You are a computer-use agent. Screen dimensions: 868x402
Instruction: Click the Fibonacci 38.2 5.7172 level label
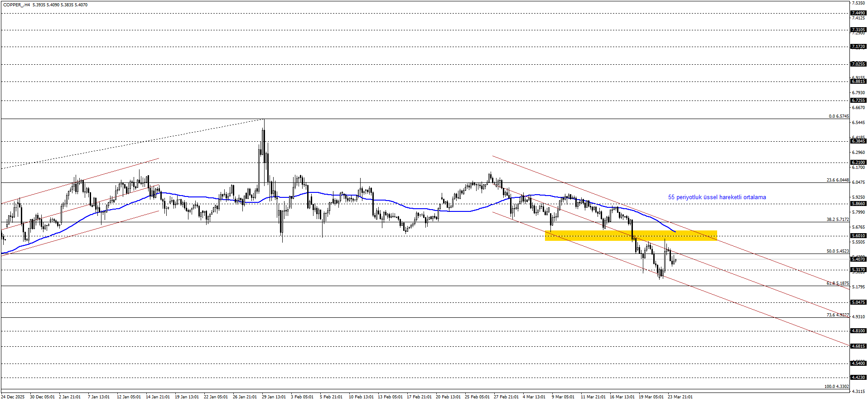(837, 220)
